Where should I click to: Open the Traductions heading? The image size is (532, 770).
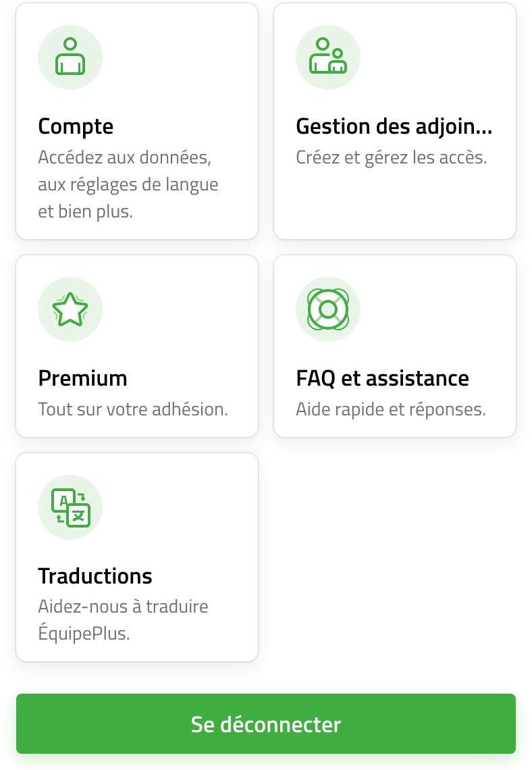(95, 577)
